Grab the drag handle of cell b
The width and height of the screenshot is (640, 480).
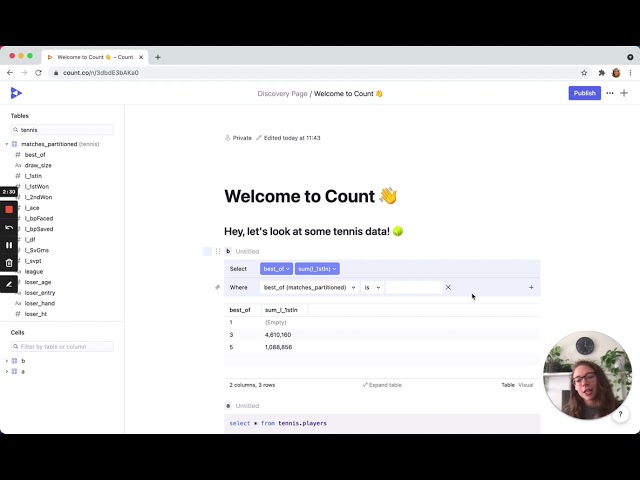218,251
